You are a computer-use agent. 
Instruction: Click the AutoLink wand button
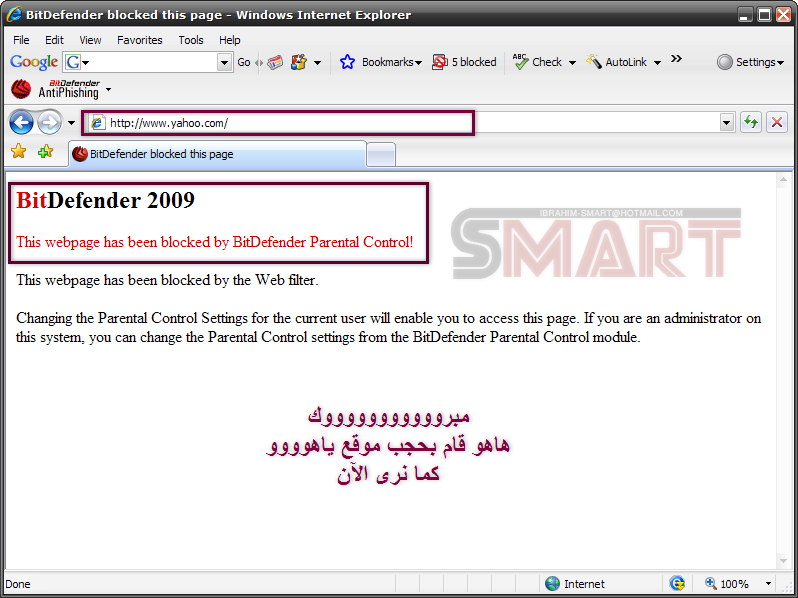616,62
